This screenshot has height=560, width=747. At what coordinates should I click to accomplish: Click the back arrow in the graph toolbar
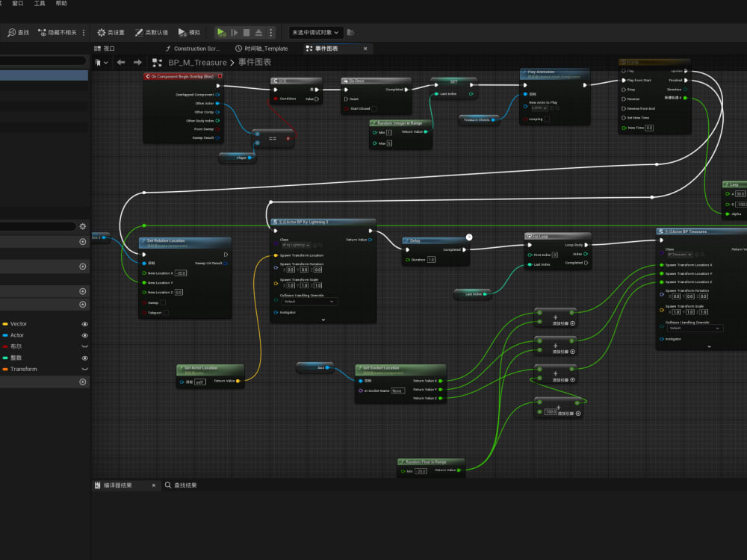pyautogui.click(x=120, y=63)
